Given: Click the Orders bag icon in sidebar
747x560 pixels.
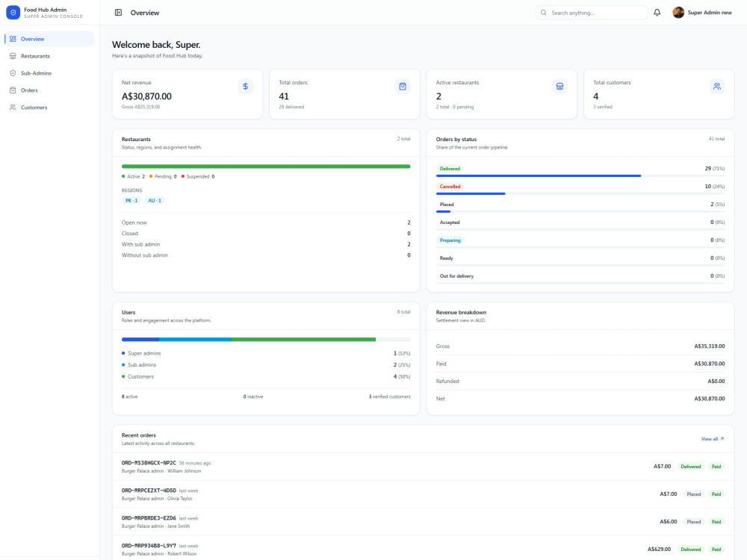Looking at the screenshot, I should pos(13,90).
